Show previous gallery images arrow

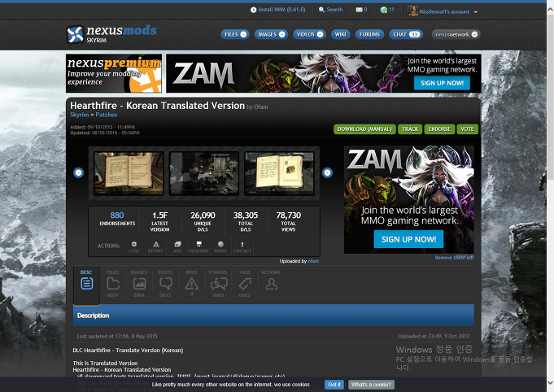coord(78,172)
